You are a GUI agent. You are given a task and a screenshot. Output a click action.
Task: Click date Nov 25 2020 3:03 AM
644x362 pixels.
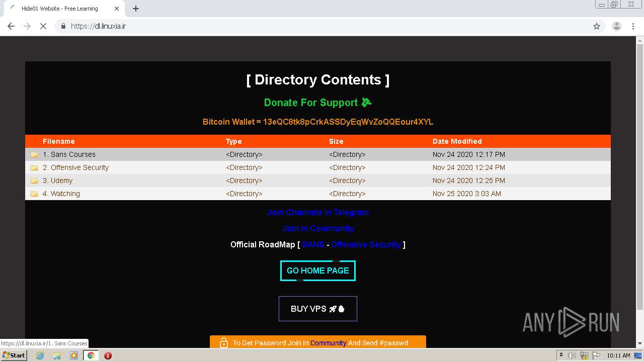(x=466, y=194)
